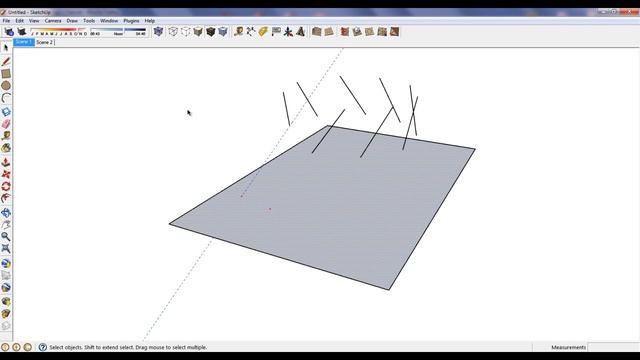This screenshot has height=360, width=640.
Task: Select the Axes tool
Action: pyautogui.click(x=288, y=31)
